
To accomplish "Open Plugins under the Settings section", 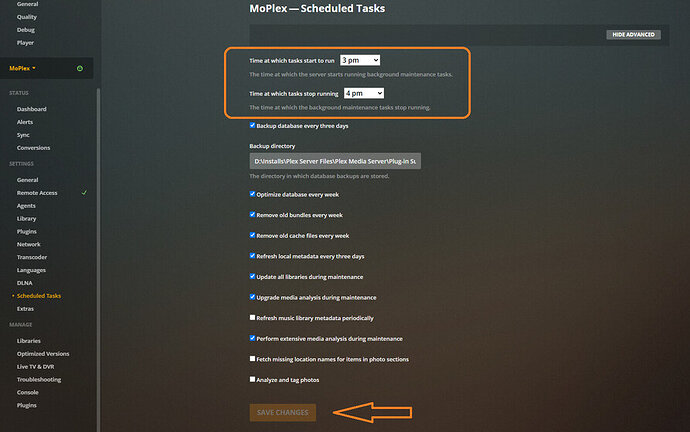I will click(x=27, y=231).
